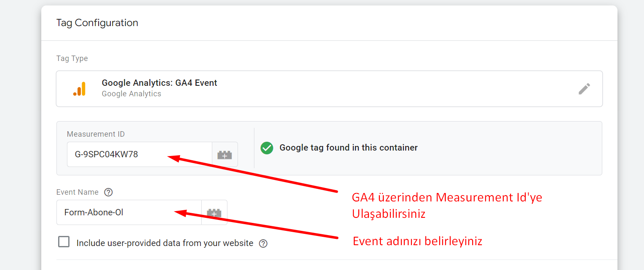
Task: Click the help icon next to Event Name
Action: tap(108, 192)
